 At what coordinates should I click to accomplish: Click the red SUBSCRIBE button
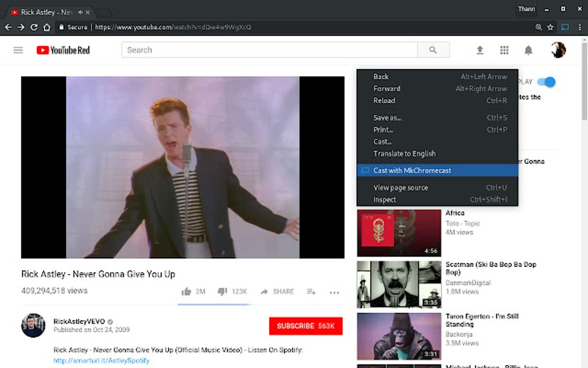[306, 326]
